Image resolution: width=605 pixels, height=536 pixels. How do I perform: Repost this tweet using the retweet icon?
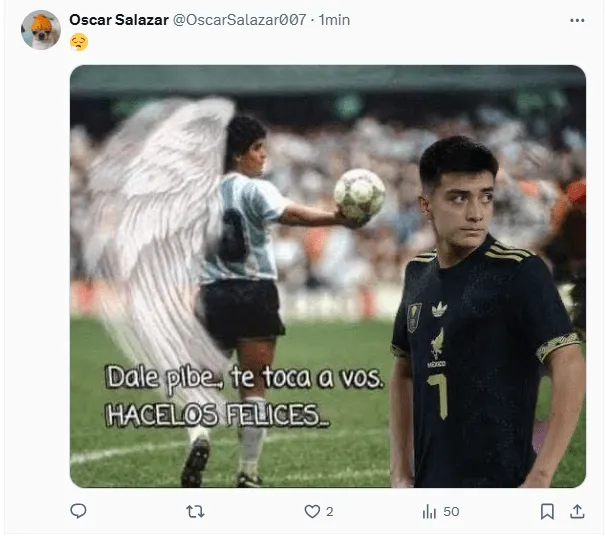(195, 512)
